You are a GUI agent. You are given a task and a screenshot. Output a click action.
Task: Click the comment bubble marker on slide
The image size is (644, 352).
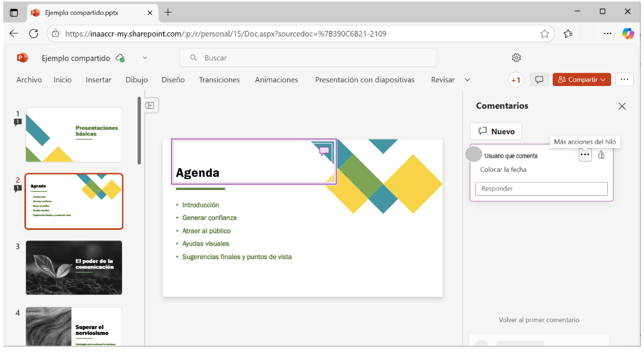pyautogui.click(x=324, y=151)
